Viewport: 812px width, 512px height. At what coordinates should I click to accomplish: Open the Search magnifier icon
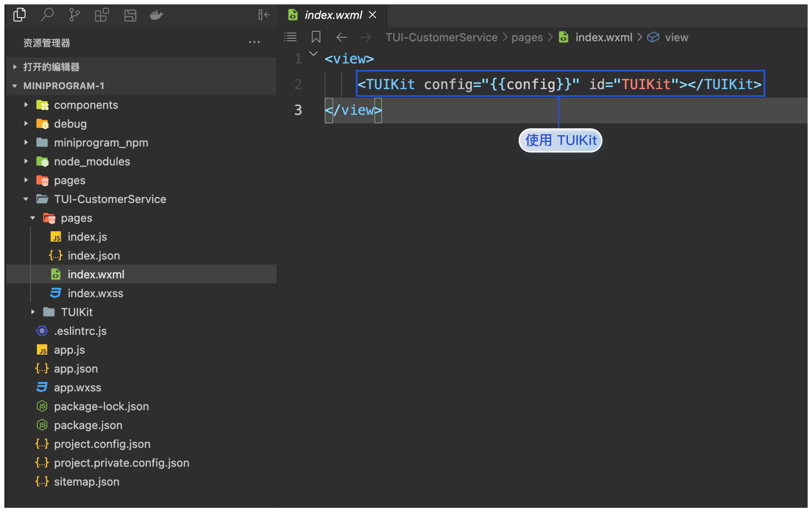(x=47, y=15)
